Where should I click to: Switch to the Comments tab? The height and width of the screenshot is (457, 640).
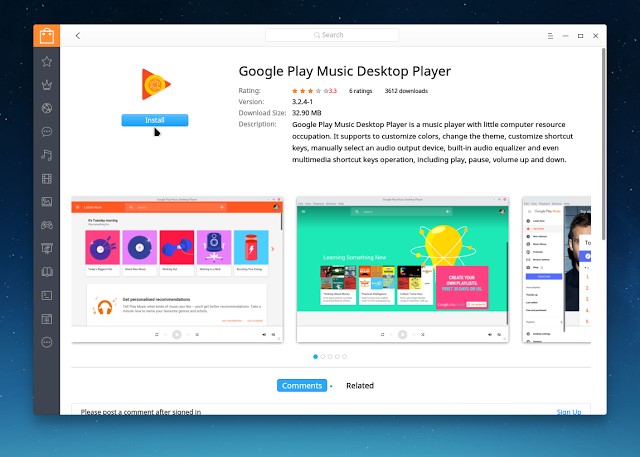301,385
